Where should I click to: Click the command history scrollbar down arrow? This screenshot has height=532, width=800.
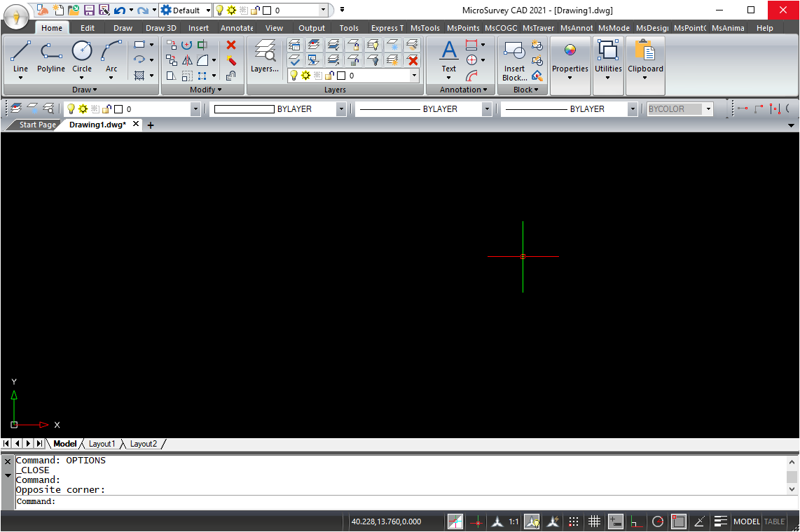(x=792, y=489)
